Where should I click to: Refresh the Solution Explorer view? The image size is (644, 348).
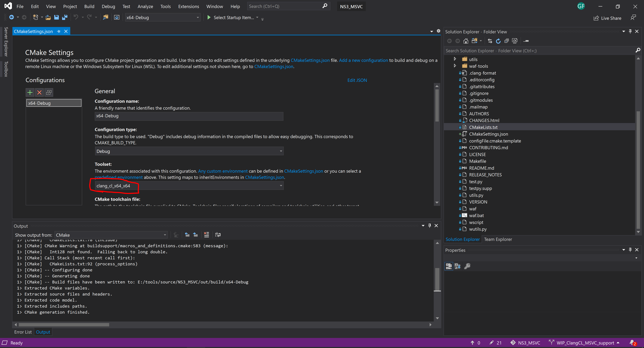[x=498, y=41]
